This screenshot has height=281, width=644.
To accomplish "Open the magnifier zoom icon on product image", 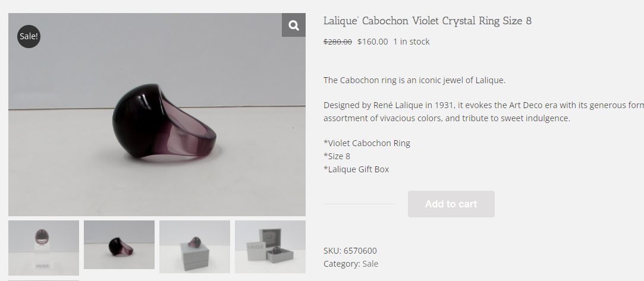I will pyautogui.click(x=294, y=25).
